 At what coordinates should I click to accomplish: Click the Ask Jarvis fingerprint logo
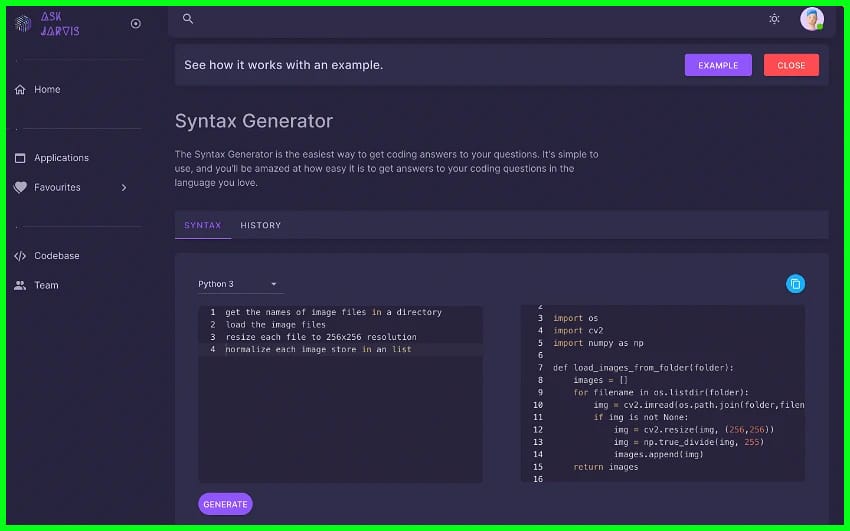tap(24, 24)
